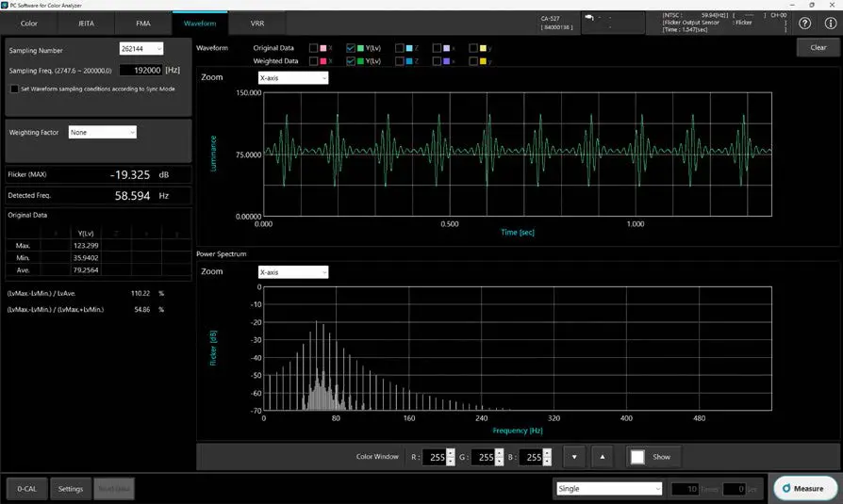Click the Measure button
This screenshot has width=843, height=504.
click(x=804, y=488)
